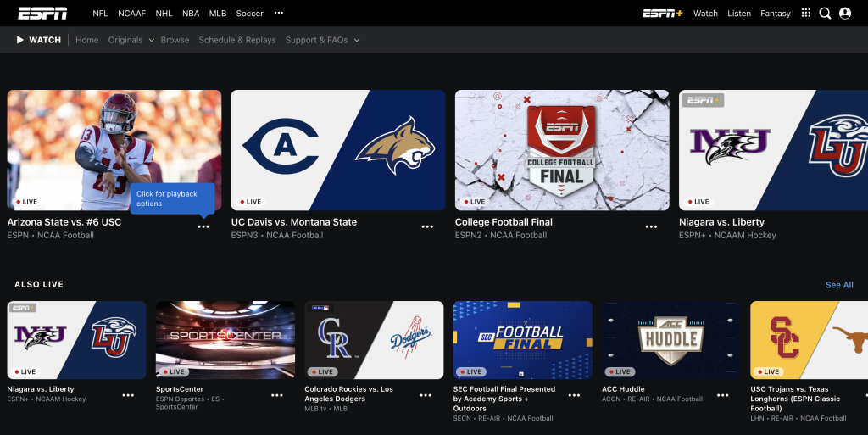Go to NCAAF section

coord(131,14)
